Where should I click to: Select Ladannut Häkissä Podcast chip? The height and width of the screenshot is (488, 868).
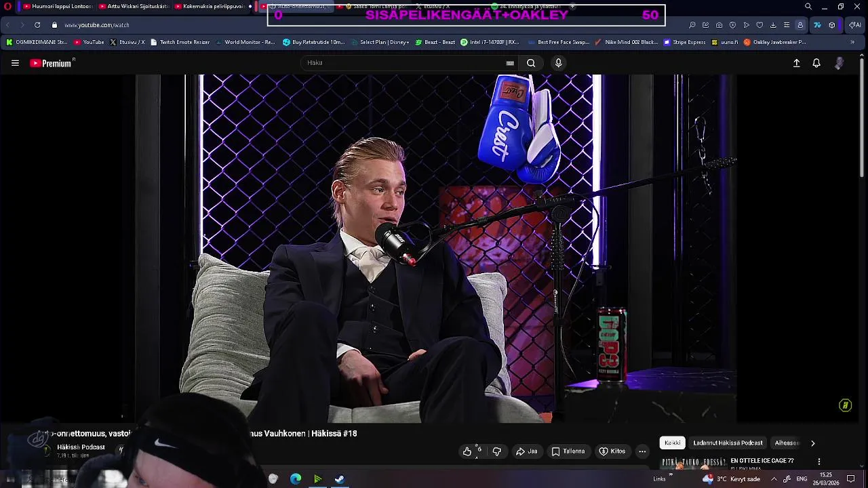point(728,443)
